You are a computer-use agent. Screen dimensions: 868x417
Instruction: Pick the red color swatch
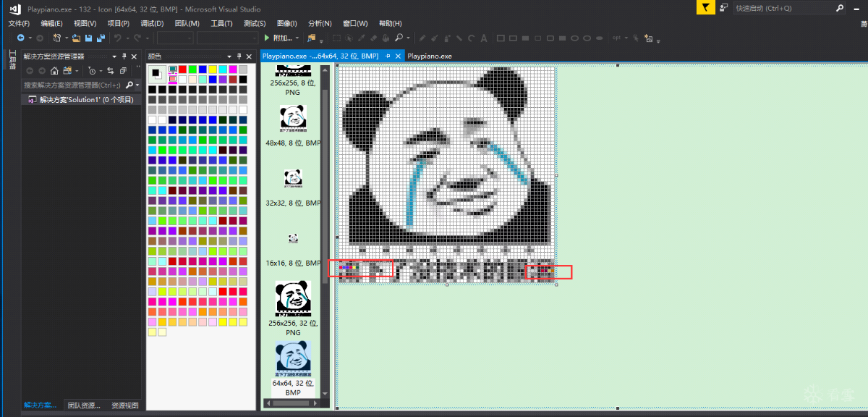point(182,69)
